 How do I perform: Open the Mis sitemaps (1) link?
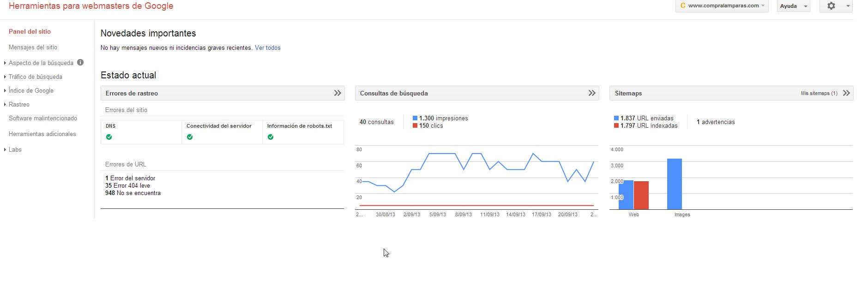819,93
